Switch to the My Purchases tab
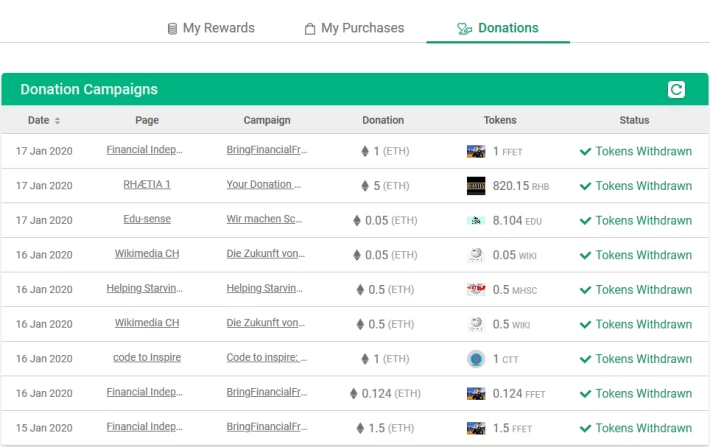This screenshot has height=447, width=710. [354, 28]
